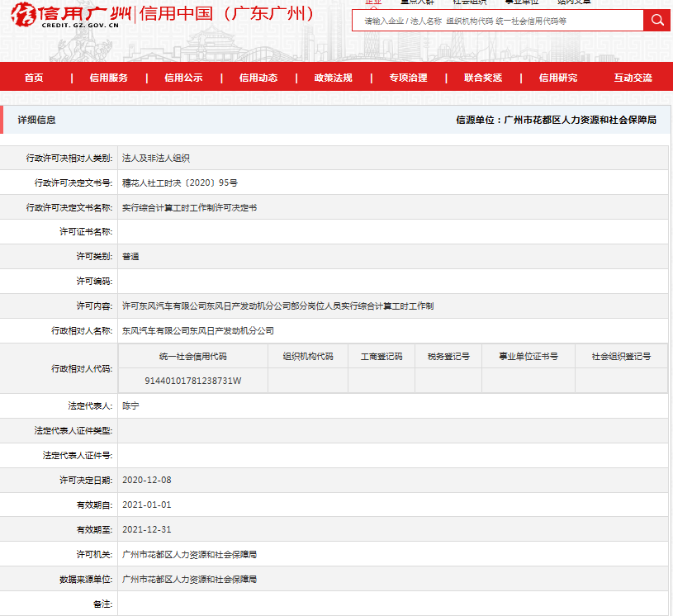Select legal representative name 陈宁
This screenshot has width=673, height=616.
point(130,405)
